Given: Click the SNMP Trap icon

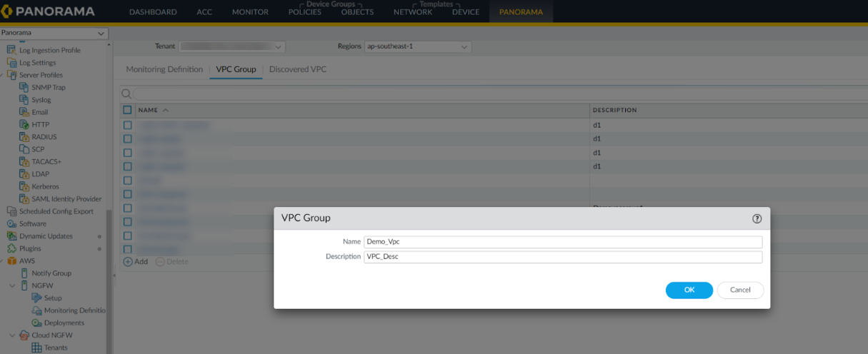Looking at the screenshot, I should click(x=24, y=88).
